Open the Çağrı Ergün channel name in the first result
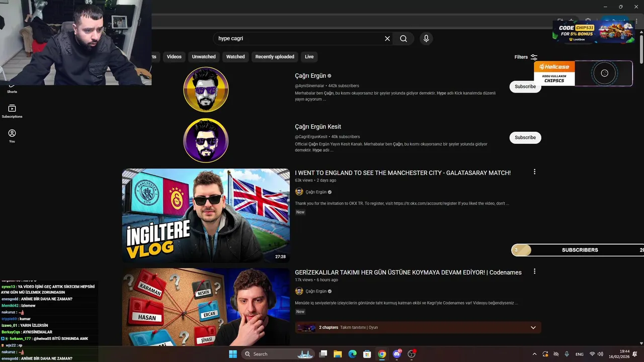 (310, 75)
